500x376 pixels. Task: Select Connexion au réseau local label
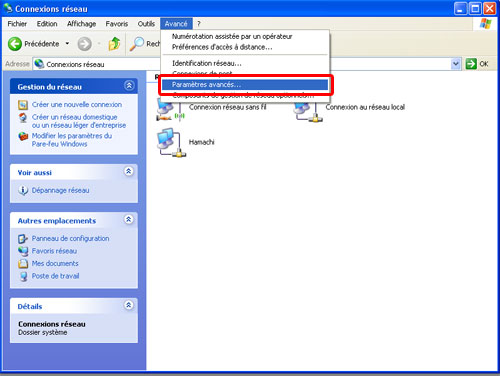click(x=365, y=107)
